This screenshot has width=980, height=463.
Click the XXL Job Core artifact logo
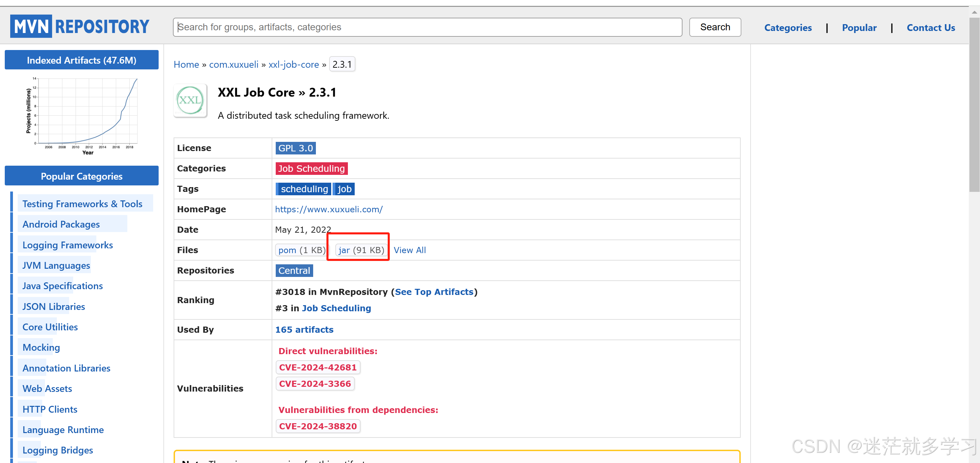click(190, 100)
